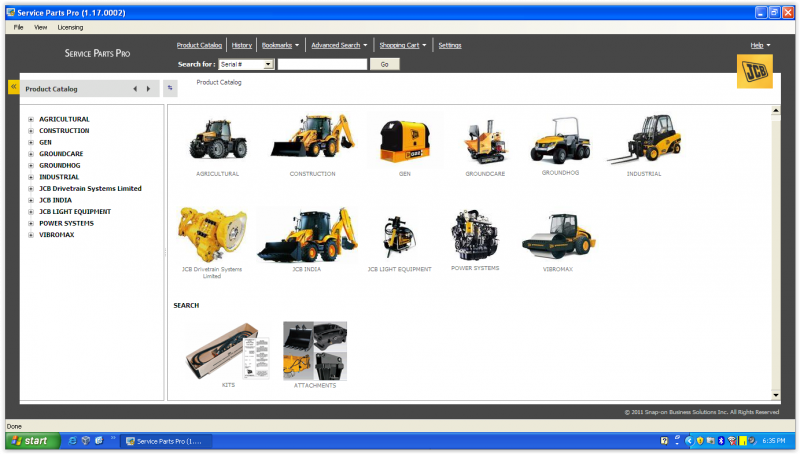Open the CONSTRUCTION backhoe loader thumbnail

(313, 136)
